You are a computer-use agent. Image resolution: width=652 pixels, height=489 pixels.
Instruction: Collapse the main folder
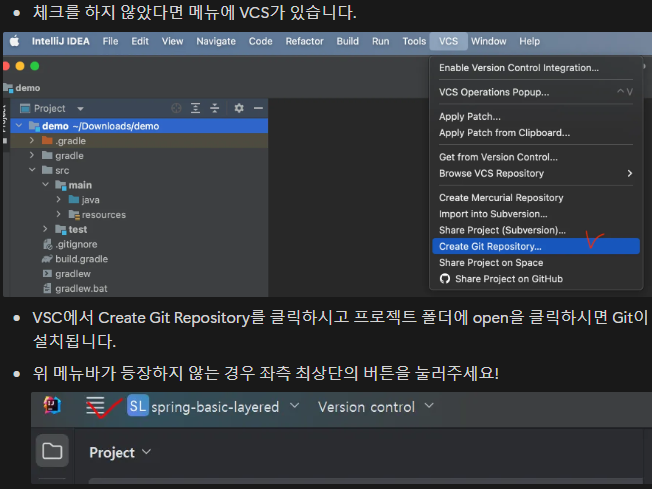click(45, 185)
